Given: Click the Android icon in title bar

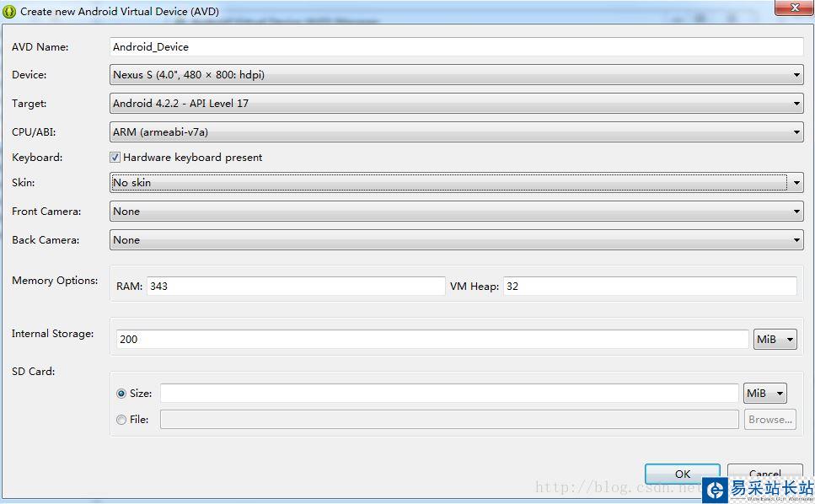Looking at the screenshot, I should 9,12.
